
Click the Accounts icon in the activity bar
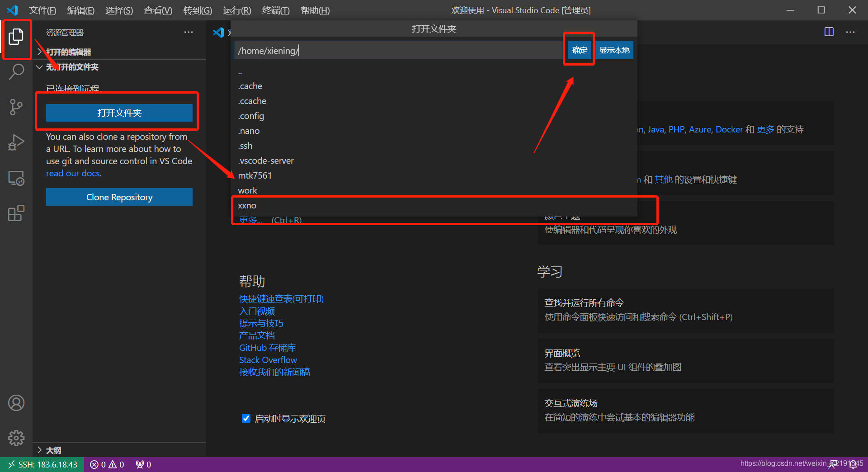tap(16, 402)
